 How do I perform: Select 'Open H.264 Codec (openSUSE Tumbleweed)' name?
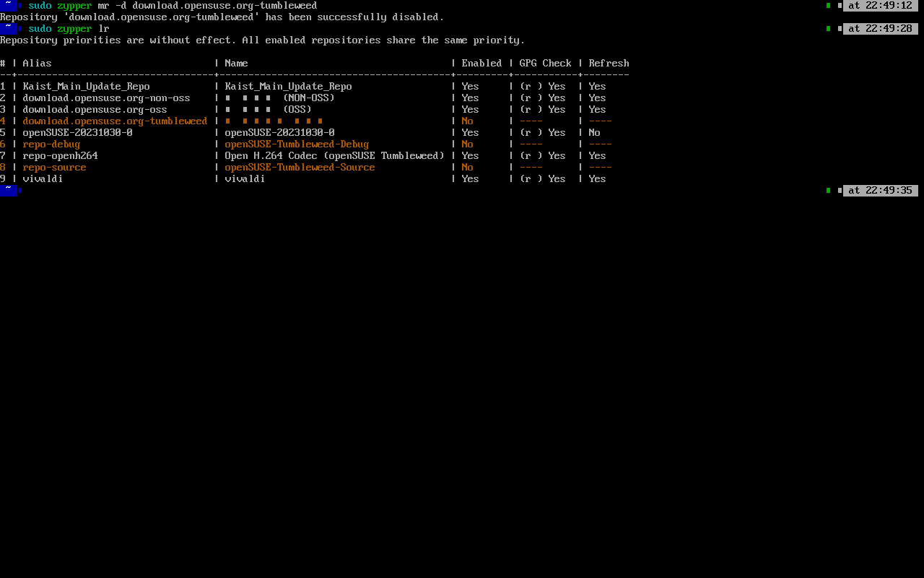(335, 156)
